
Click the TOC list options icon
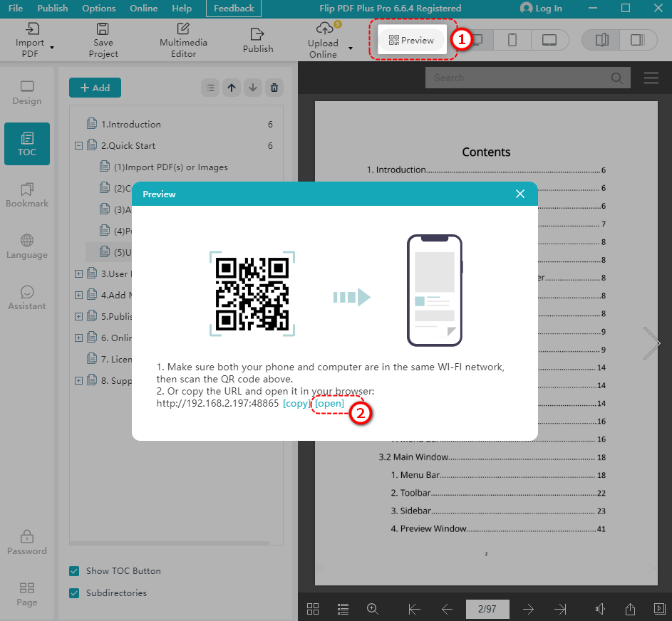210,88
